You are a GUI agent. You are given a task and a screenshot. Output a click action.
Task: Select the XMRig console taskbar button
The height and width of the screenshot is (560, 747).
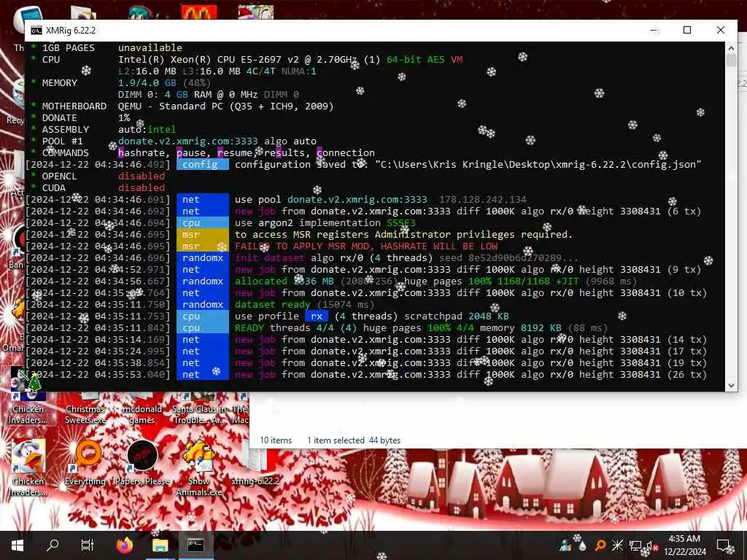[x=196, y=545]
